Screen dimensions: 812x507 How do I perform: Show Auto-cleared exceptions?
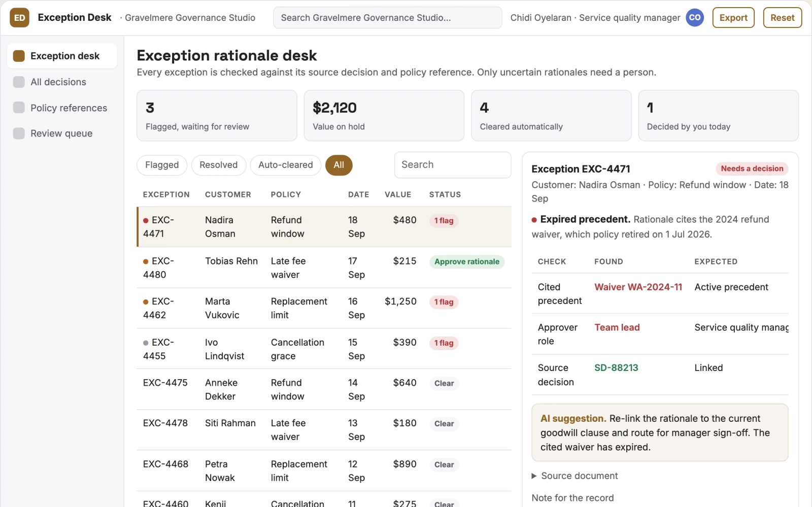pos(286,165)
